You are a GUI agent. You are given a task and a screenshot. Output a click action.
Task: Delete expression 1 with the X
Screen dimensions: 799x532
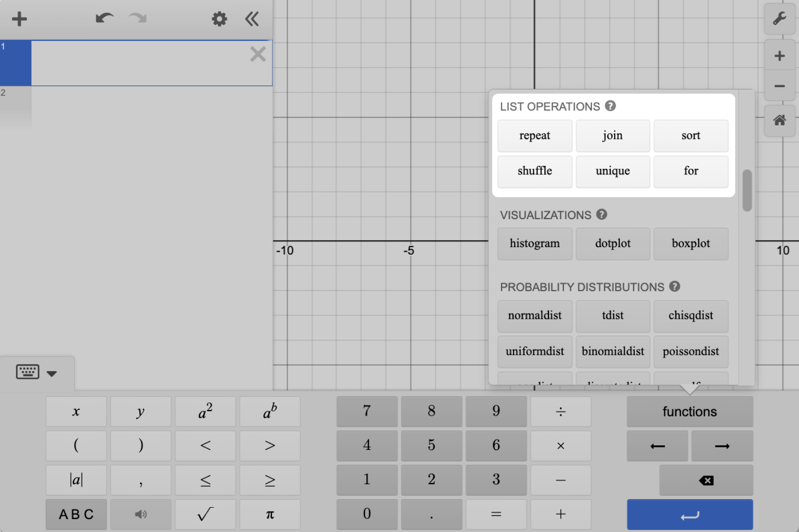pos(258,54)
